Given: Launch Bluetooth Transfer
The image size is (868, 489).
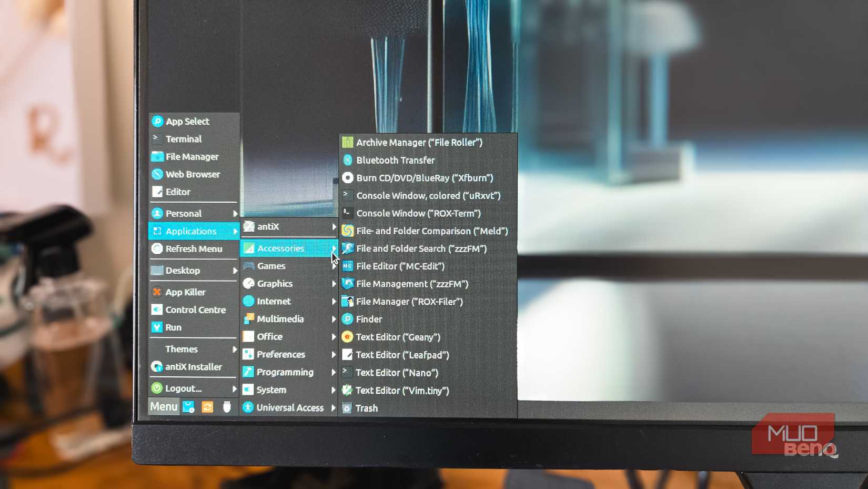Looking at the screenshot, I should point(396,160).
